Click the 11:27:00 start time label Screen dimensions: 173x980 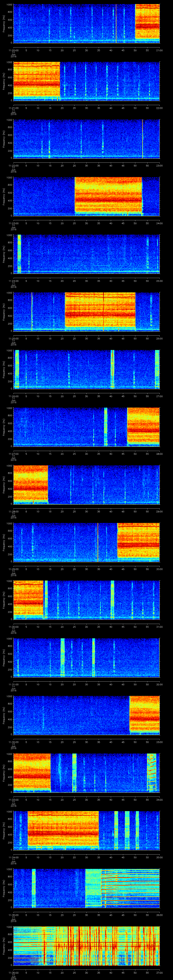click(x=13, y=454)
